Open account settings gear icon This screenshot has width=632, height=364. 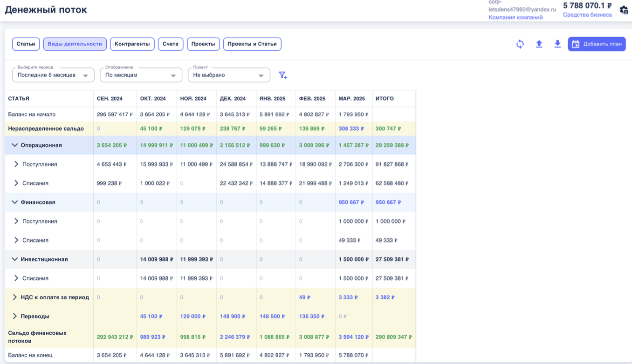[624, 10]
